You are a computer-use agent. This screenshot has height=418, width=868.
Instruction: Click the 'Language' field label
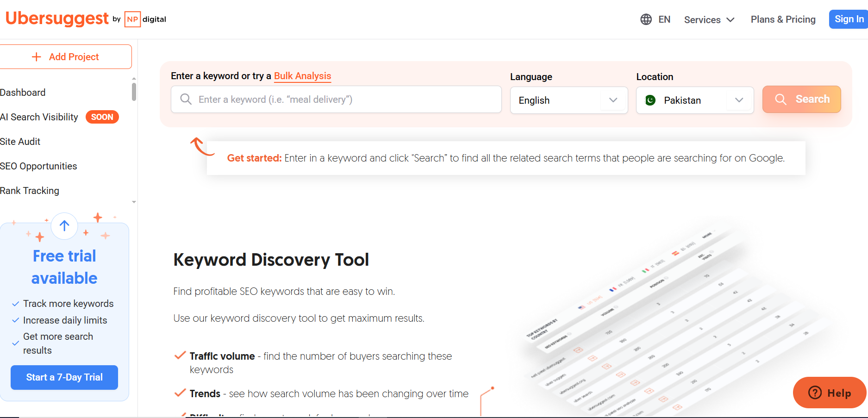(531, 77)
